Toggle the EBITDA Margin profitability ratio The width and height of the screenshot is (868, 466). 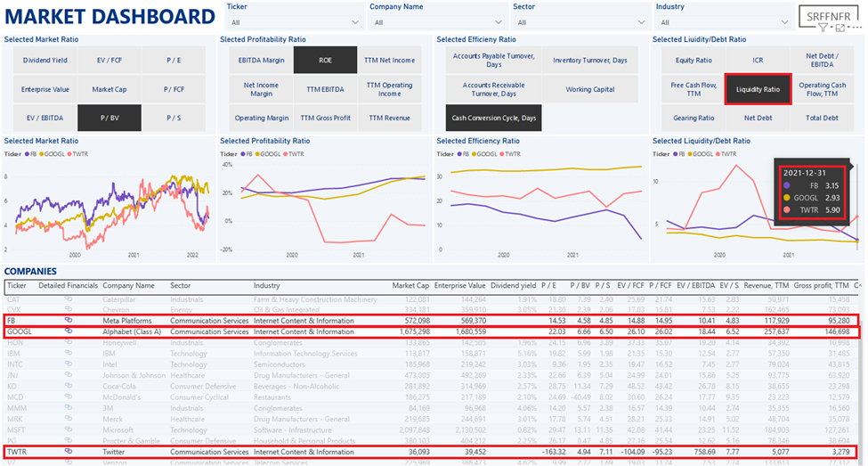pyautogui.click(x=262, y=61)
